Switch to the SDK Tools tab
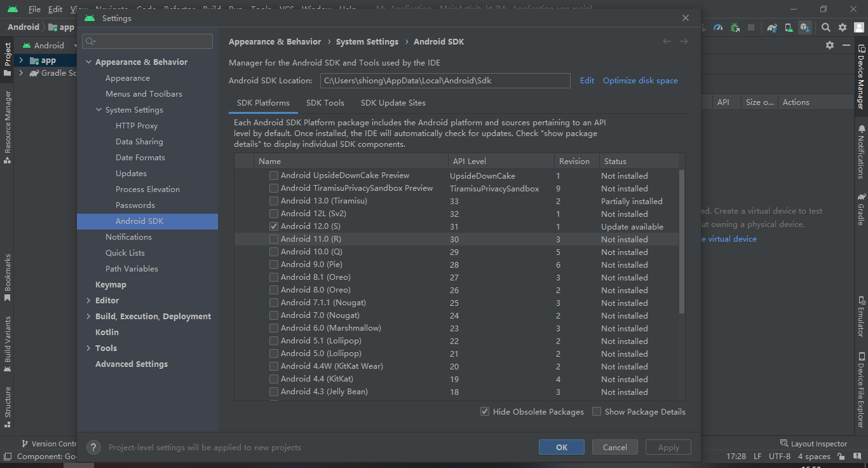Image resolution: width=868 pixels, height=468 pixels. coord(325,102)
